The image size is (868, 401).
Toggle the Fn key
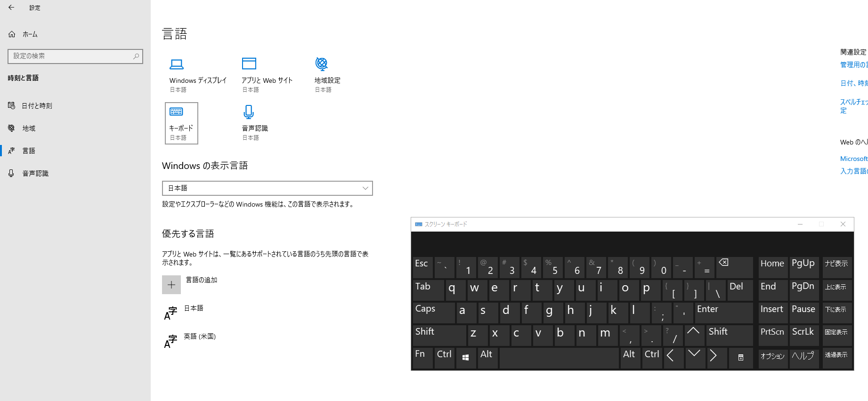(x=422, y=358)
